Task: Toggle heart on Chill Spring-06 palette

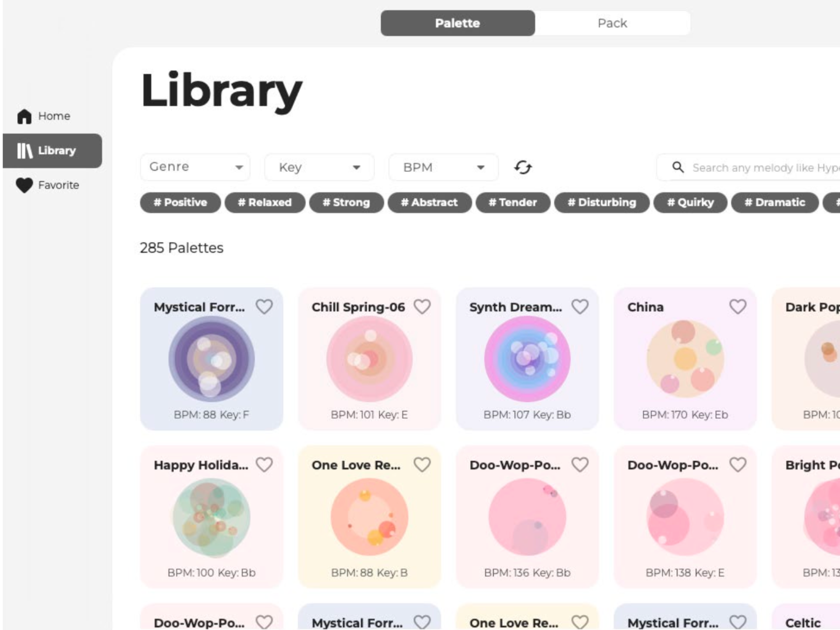Action: (x=422, y=307)
